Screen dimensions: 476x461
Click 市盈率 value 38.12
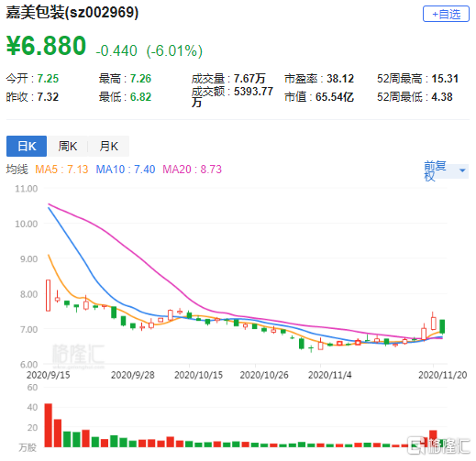340,79
